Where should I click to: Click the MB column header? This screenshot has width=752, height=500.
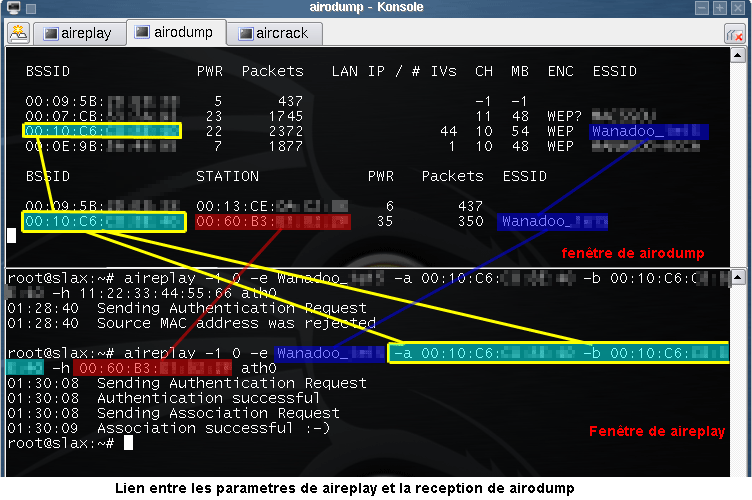click(x=520, y=71)
